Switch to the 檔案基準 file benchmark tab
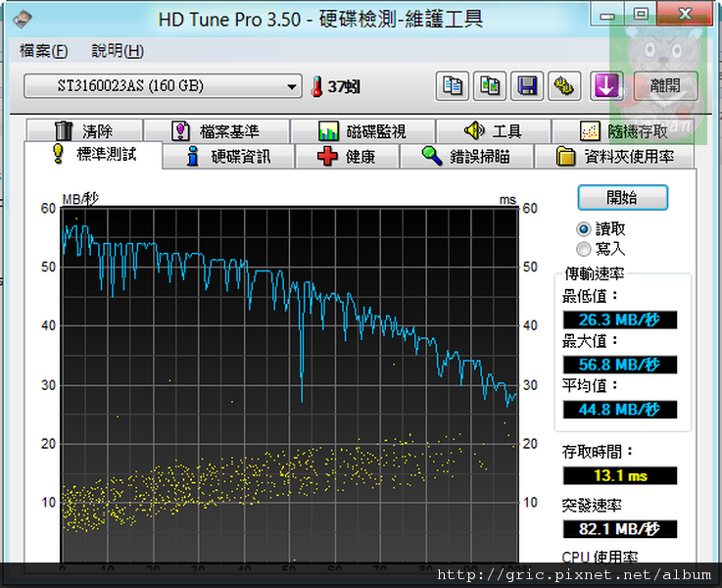Screen dimensions: 722x588 (x=216, y=131)
